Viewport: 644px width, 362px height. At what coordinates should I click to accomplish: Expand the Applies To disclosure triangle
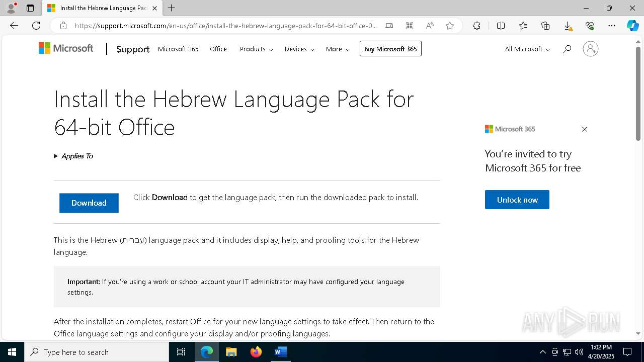coord(56,156)
